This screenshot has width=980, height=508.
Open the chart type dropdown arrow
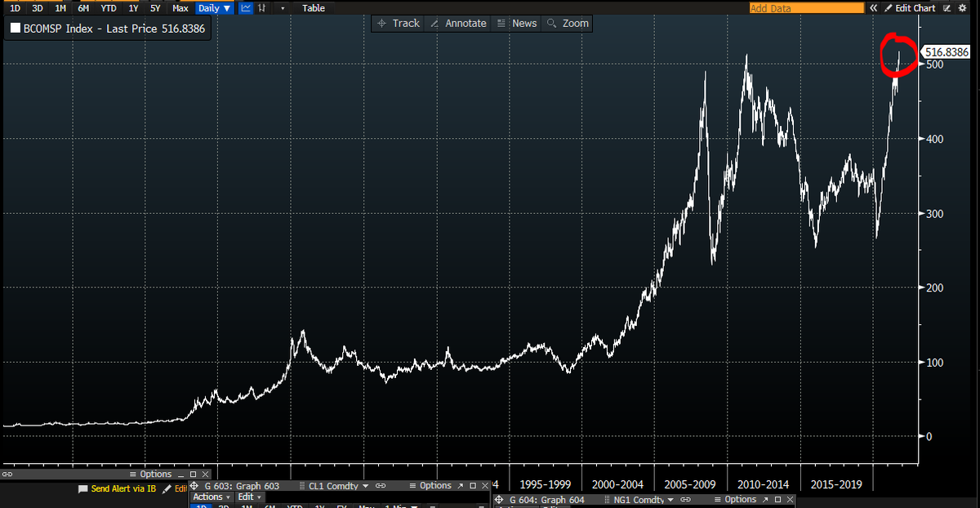coord(282,8)
